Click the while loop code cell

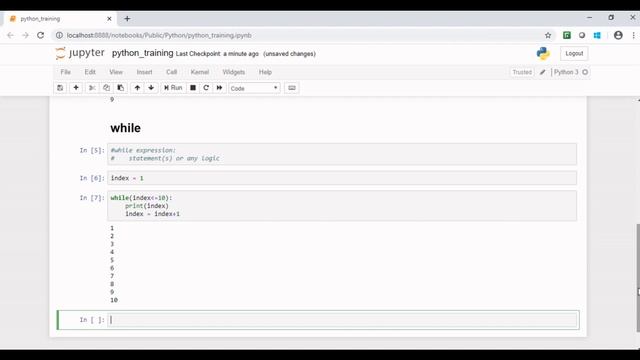coord(342,206)
